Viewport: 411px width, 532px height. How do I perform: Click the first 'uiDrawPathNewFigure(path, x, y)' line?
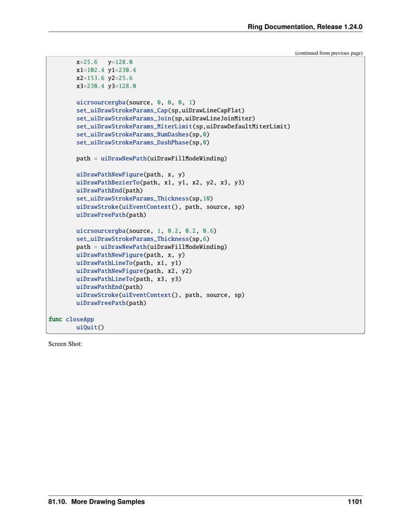(x=130, y=174)
